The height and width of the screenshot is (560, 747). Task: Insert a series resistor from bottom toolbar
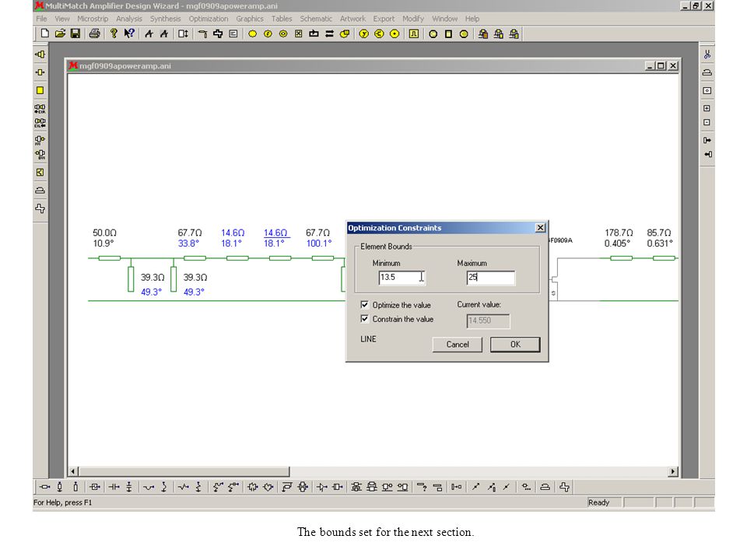184,487
